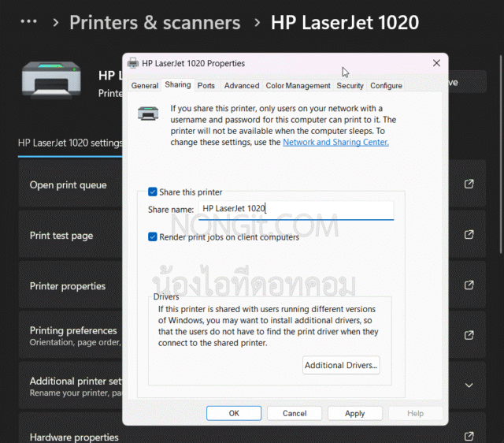Confirm with the OK button
Screen dimensions: 504x443
[234, 413]
